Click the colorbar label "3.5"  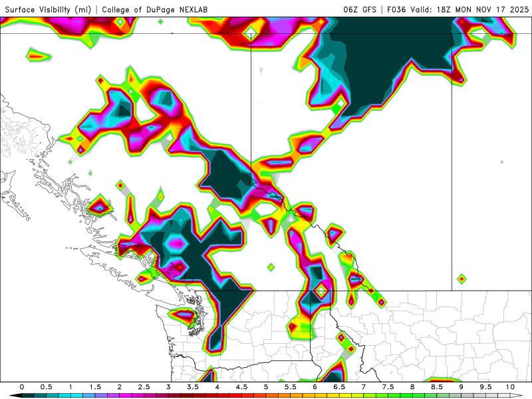(x=192, y=387)
